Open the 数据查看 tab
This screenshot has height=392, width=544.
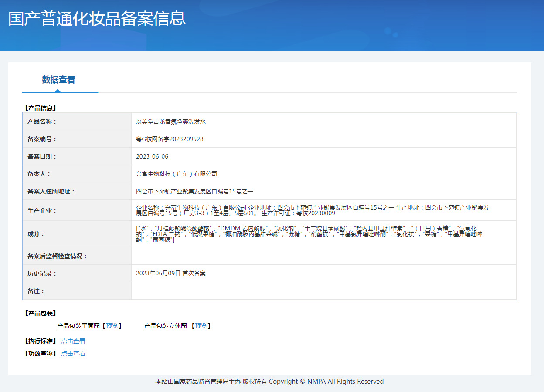tap(59, 80)
